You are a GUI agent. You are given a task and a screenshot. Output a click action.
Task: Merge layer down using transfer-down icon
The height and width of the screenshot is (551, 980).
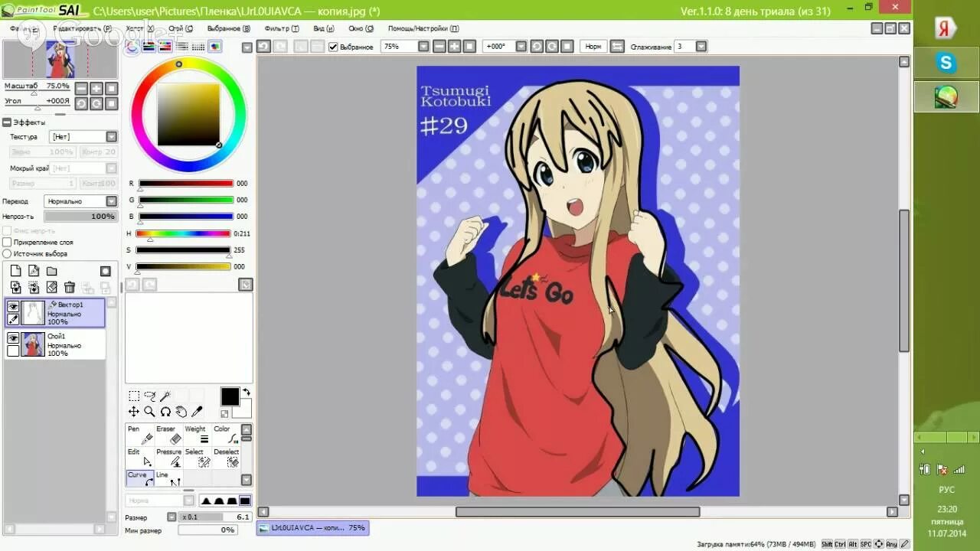15,288
